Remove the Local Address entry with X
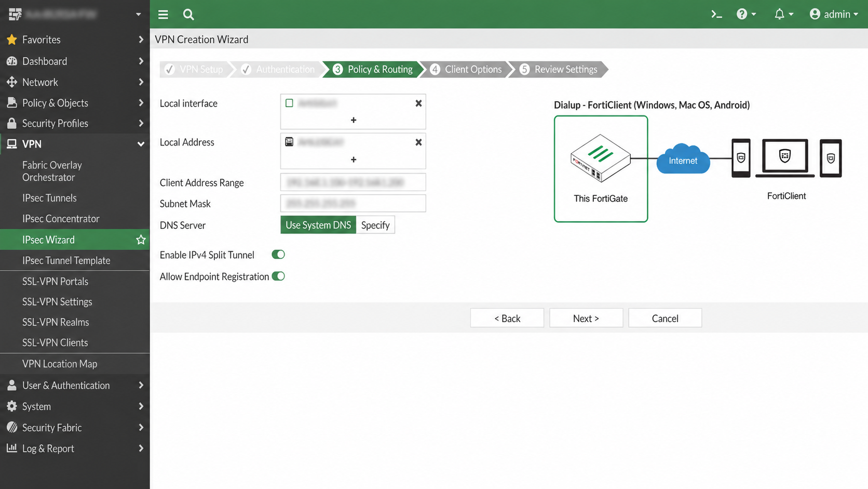The height and width of the screenshot is (489, 868). pos(418,142)
